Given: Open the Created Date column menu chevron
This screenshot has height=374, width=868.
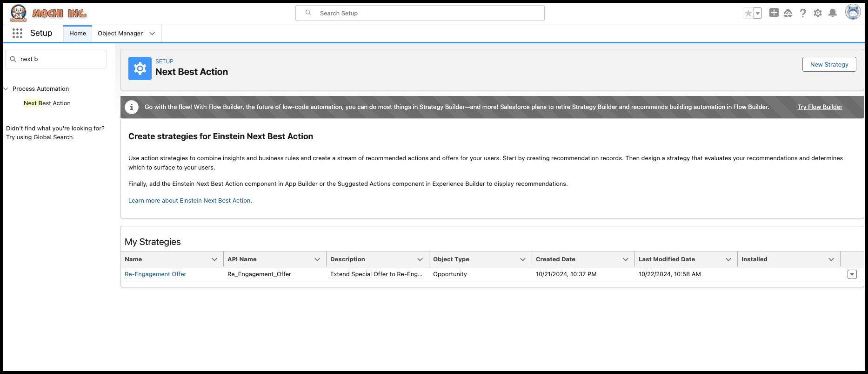Looking at the screenshot, I should [626, 259].
